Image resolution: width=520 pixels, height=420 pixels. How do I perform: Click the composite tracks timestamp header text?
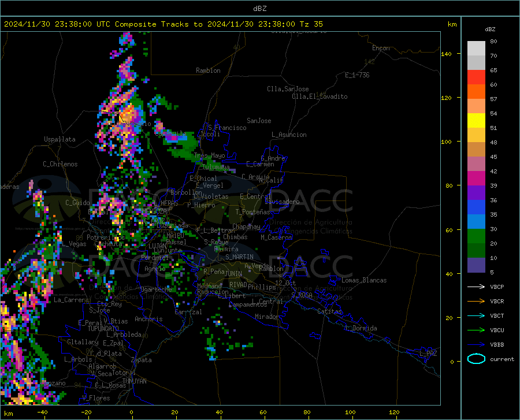163,24
